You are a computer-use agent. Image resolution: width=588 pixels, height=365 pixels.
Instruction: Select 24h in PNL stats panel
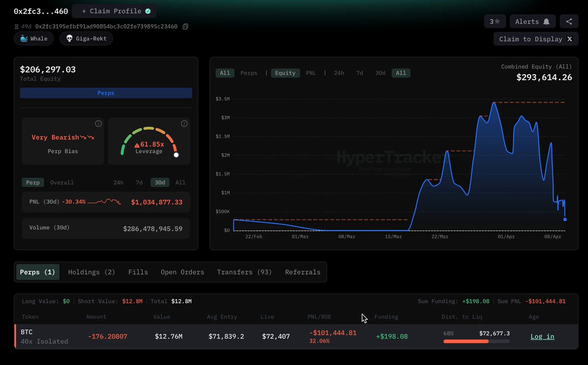(118, 182)
